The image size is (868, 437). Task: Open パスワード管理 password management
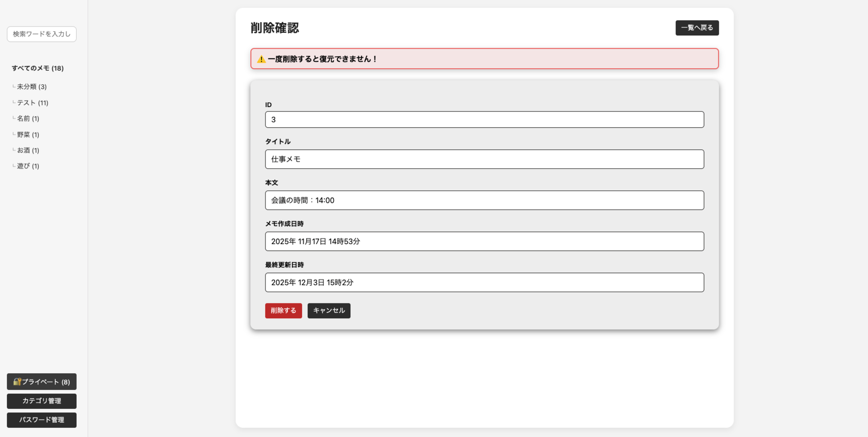[x=42, y=420]
